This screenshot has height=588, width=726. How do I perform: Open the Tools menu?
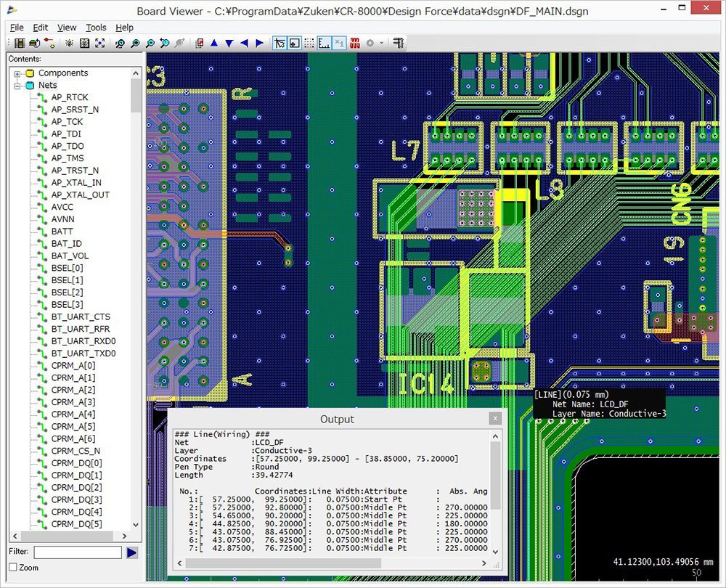96,28
